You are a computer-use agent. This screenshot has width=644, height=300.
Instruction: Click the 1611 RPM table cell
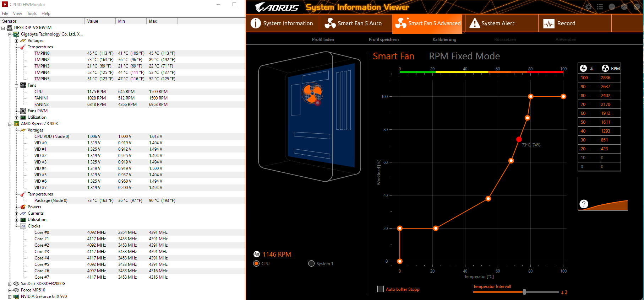[x=610, y=122]
